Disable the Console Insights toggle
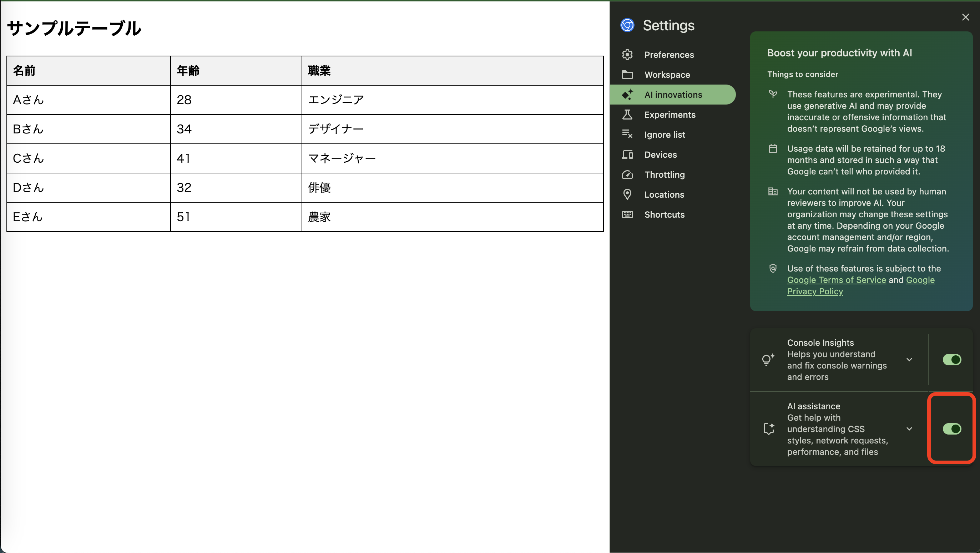 click(x=952, y=359)
